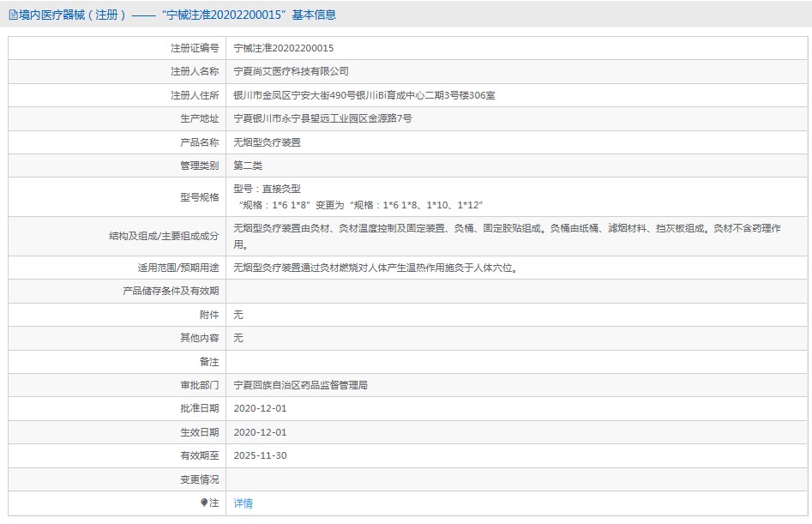Click the 生产地址 value 宁夏银川市永宁县望远工业园区
812x524 pixels.
point(322,118)
